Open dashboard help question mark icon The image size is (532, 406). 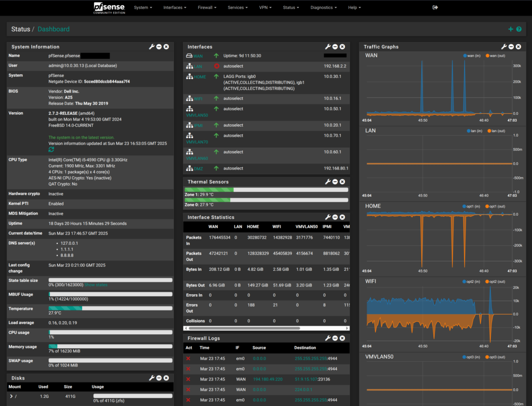[x=519, y=30]
